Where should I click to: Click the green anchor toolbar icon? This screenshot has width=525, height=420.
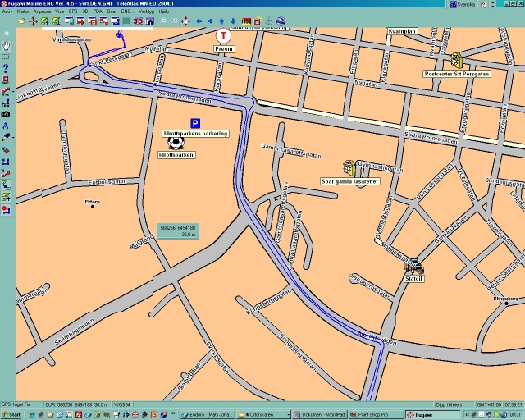click(x=268, y=21)
